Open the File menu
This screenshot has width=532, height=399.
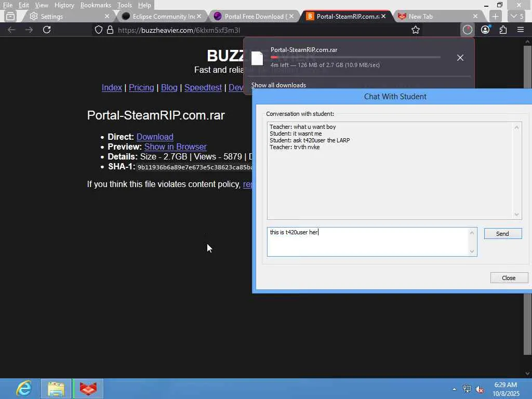(7, 5)
